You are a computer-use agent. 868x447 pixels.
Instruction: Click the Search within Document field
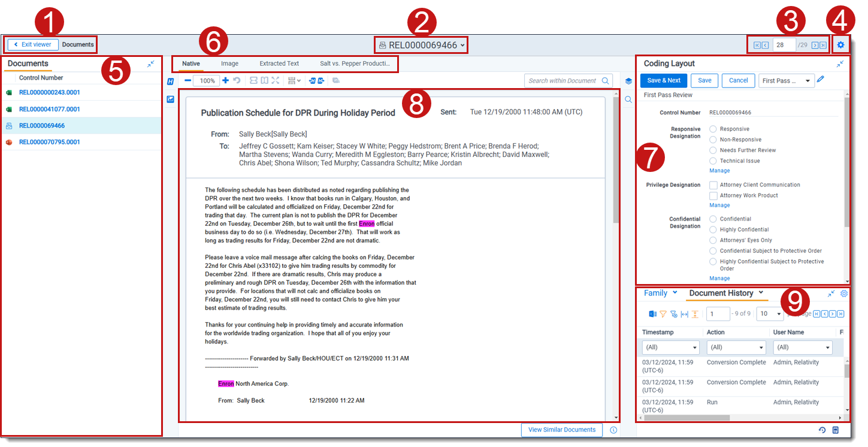[562, 81]
